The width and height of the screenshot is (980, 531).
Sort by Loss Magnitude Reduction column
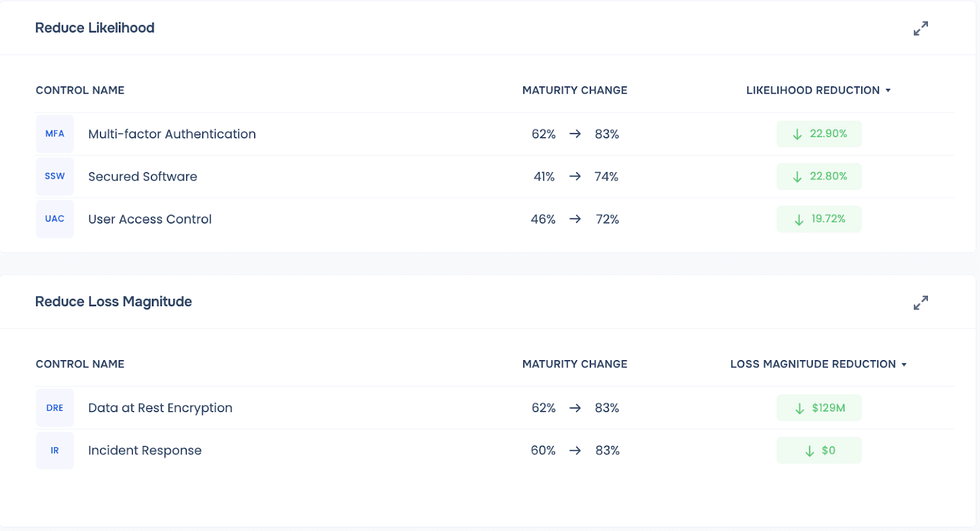tap(818, 364)
